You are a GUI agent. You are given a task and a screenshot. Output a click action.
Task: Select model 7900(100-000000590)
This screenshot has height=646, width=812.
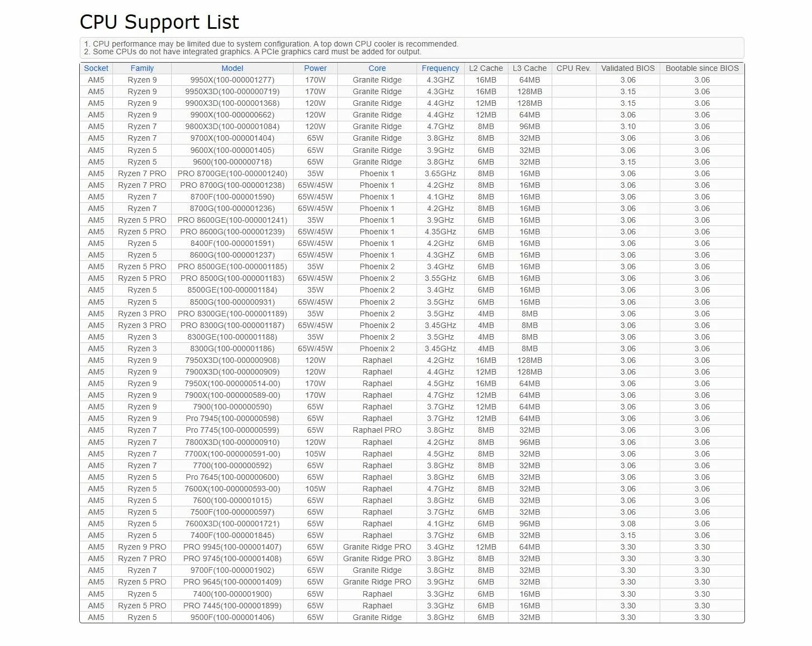(x=232, y=407)
